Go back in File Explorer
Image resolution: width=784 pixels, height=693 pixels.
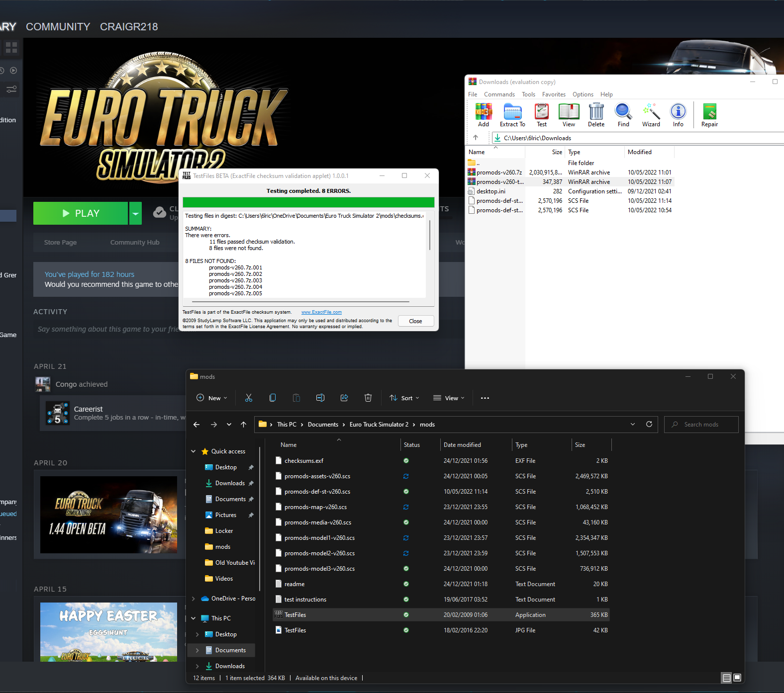[196, 425]
